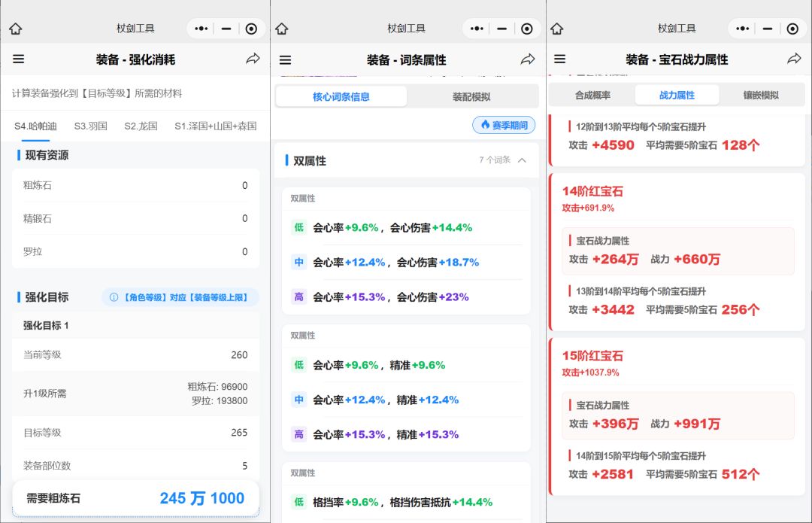The height and width of the screenshot is (523, 812).
Task: Select 战力属性 tab
Action: point(677,95)
